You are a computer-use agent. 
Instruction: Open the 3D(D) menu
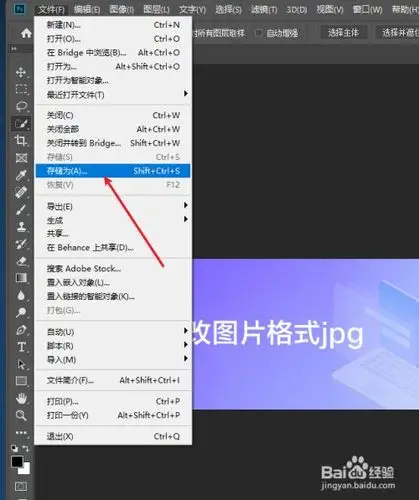click(x=297, y=10)
